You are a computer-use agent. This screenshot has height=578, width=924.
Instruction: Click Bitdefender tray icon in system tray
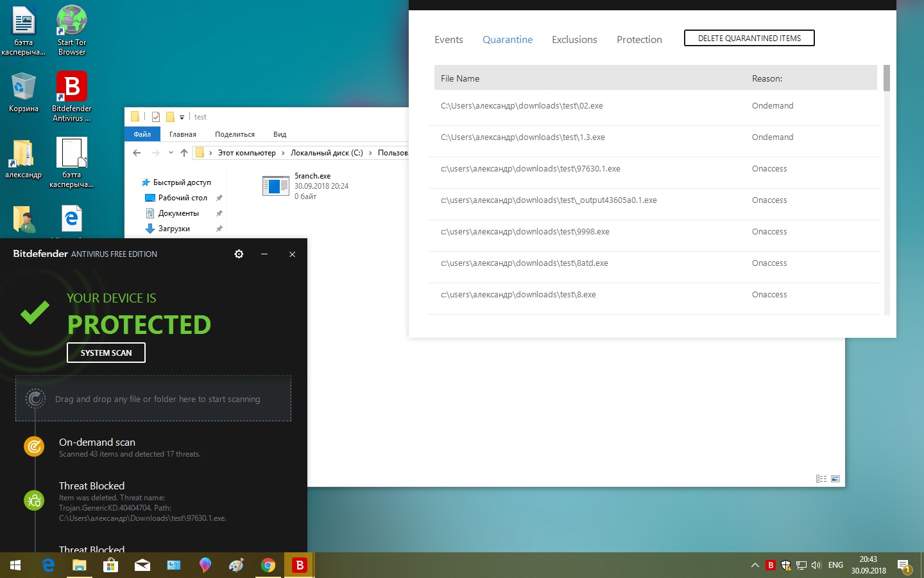[x=771, y=565]
